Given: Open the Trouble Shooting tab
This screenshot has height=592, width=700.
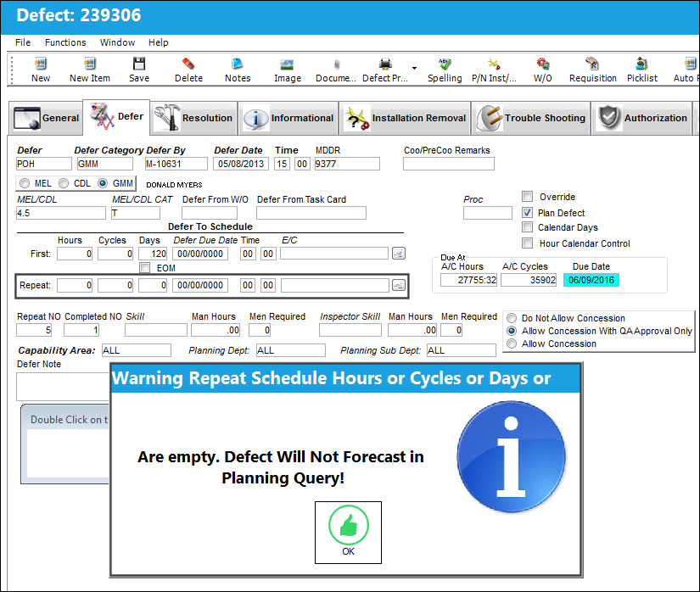Looking at the screenshot, I should [x=531, y=118].
